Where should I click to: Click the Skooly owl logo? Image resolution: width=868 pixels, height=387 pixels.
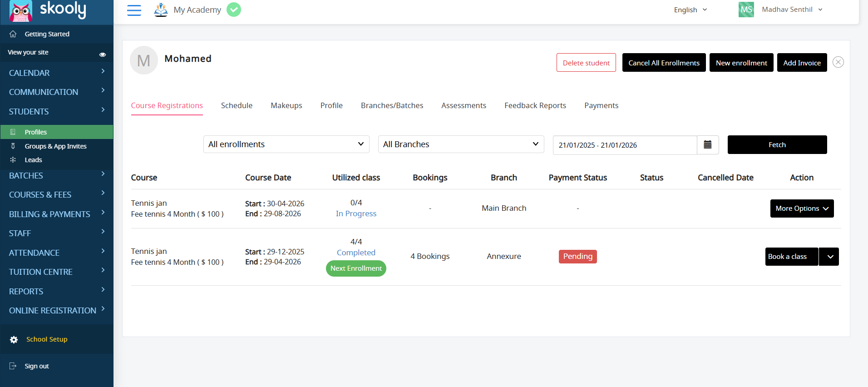click(x=21, y=11)
